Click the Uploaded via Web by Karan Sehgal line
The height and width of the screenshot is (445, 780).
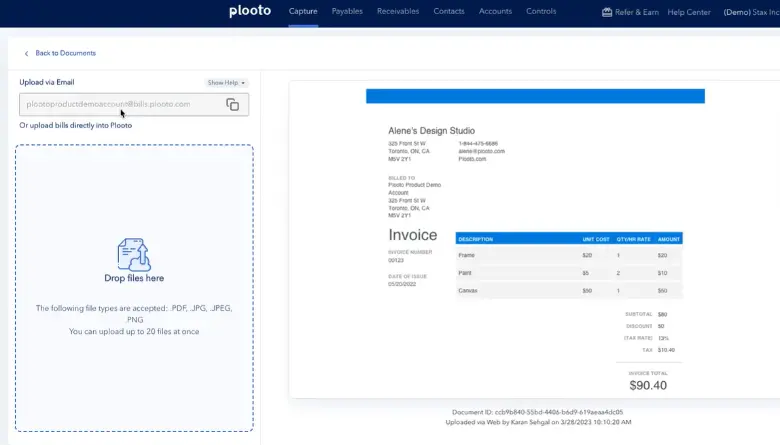(538, 422)
